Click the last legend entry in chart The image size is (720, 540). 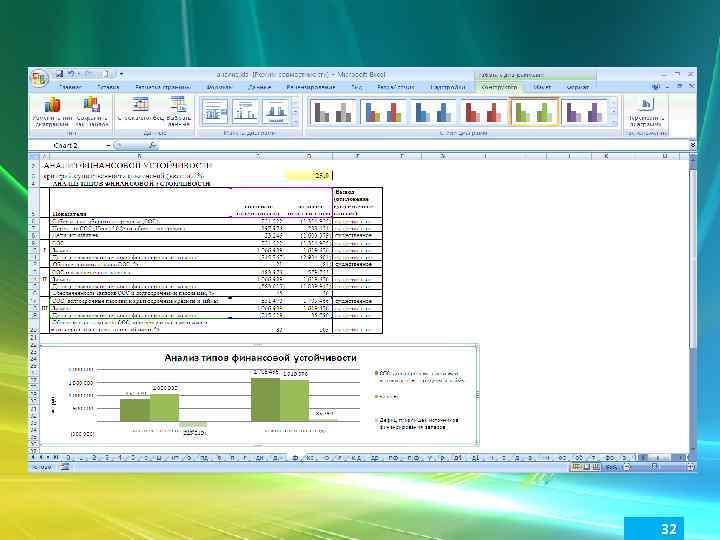(417, 423)
